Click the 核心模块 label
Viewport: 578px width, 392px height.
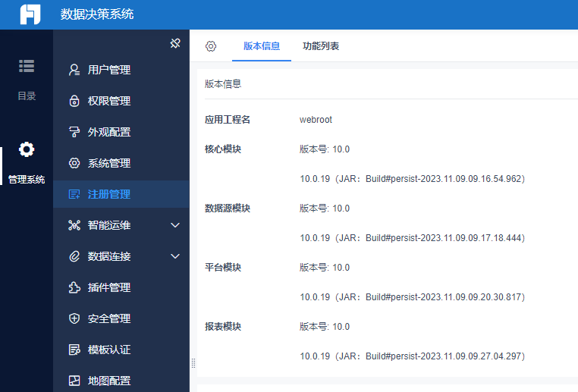(x=223, y=149)
